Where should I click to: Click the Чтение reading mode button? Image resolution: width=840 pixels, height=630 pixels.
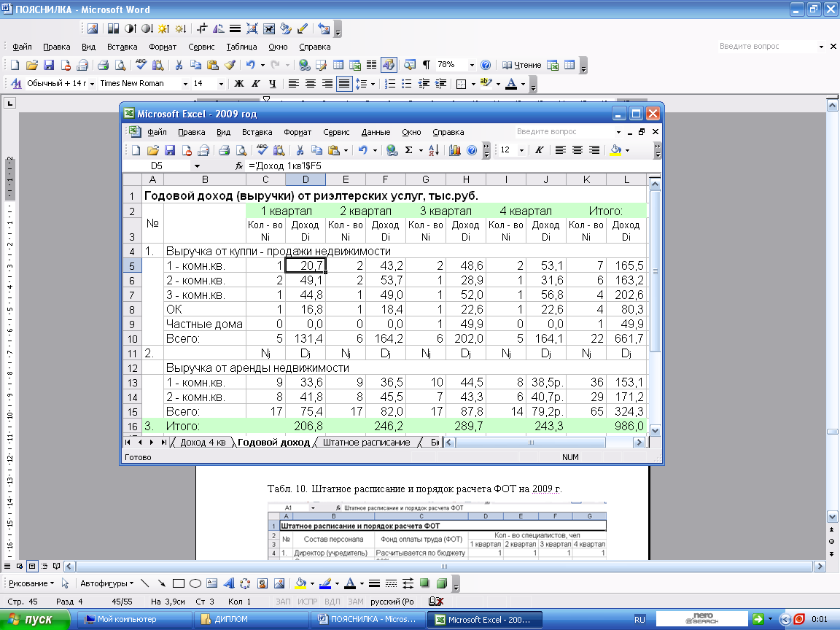pos(523,65)
